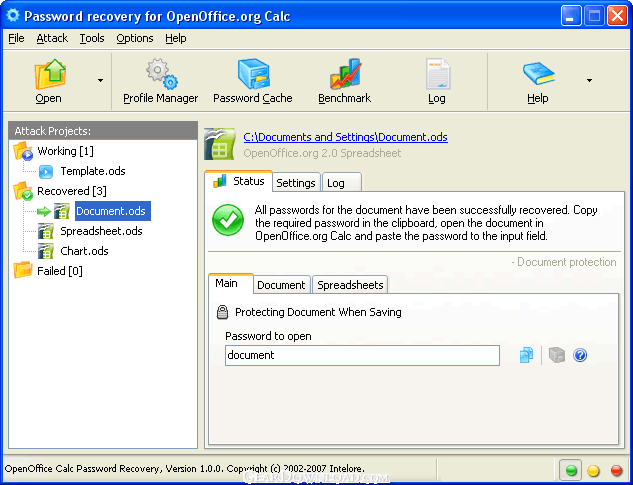Click the Open folder toolbar icon
The image size is (633, 485).
[50, 74]
